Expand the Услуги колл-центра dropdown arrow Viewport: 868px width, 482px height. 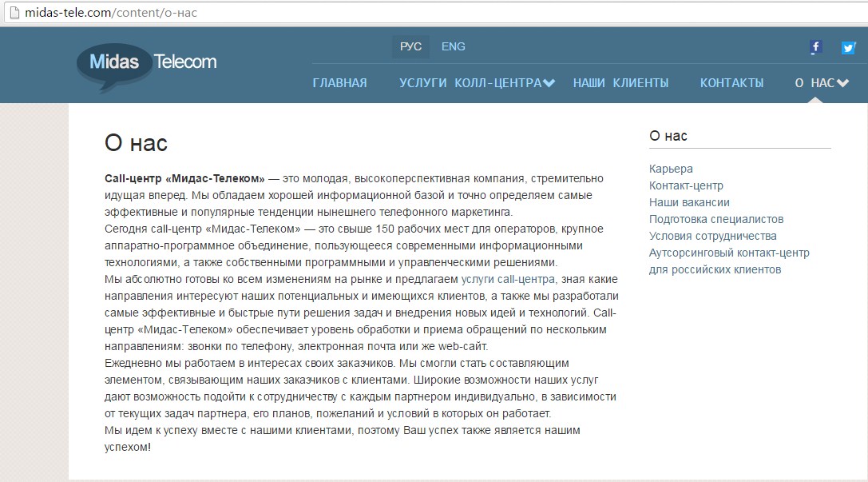point(549,83)
